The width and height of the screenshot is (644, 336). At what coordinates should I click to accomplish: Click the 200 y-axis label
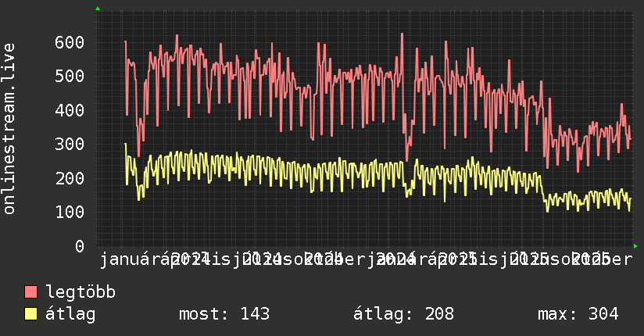pos(70,178)
